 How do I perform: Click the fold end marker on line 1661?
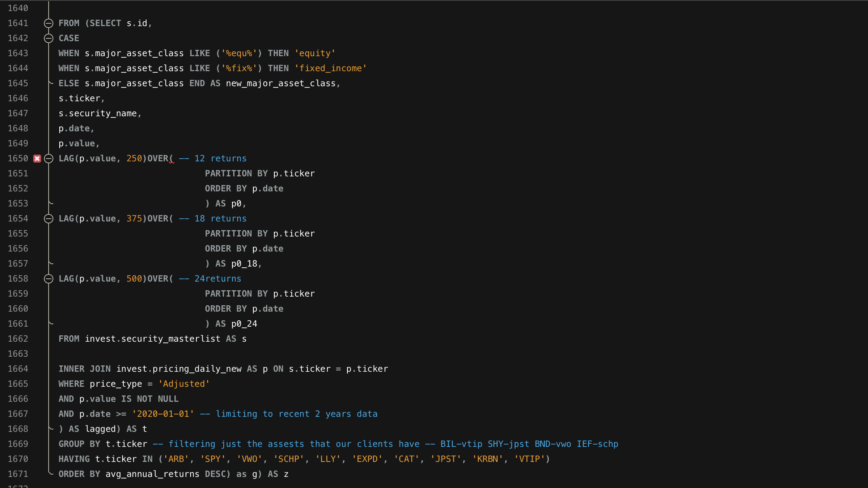(x=50, y=323)
